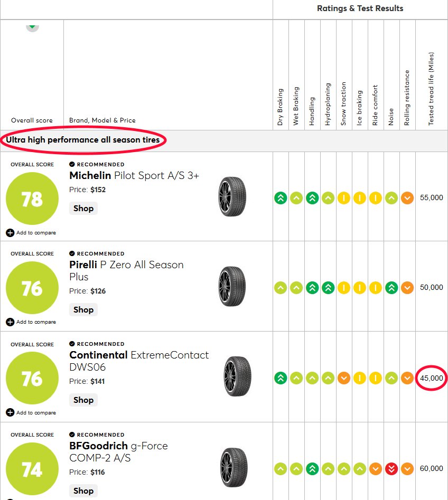Open the BFGoodrich g-Force COMP-2 A/S link
This screenshot has width=448, height=500.
point(118,452)
